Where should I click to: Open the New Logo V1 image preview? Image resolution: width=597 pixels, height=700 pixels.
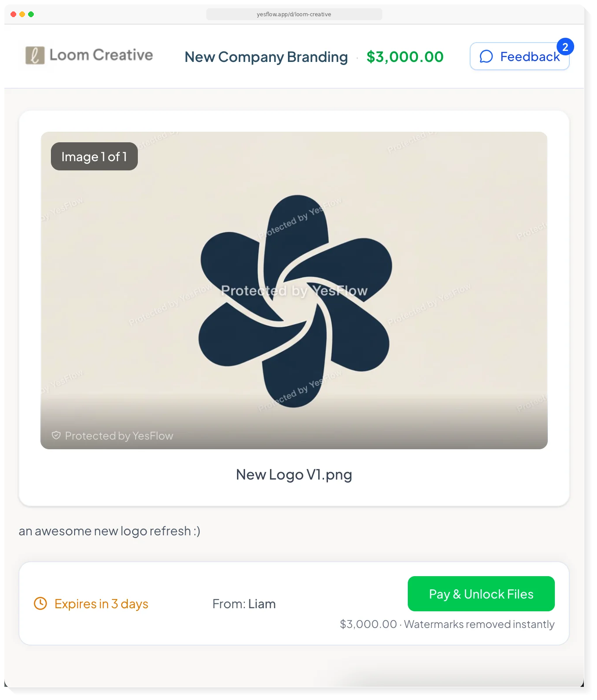(294, 290)
